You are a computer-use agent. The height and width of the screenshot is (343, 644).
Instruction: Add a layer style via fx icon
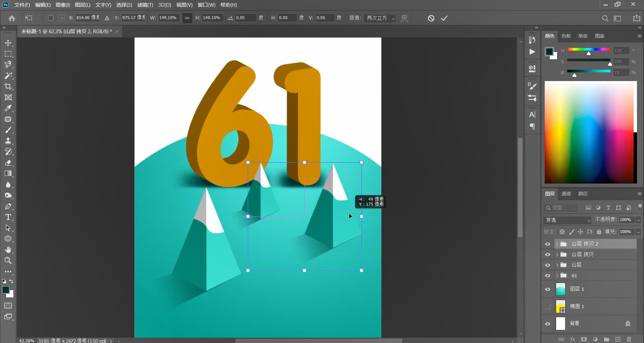(573, 339)
